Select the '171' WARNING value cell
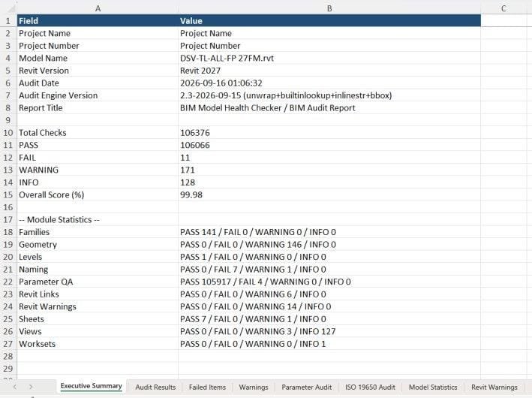 [329, 170]
